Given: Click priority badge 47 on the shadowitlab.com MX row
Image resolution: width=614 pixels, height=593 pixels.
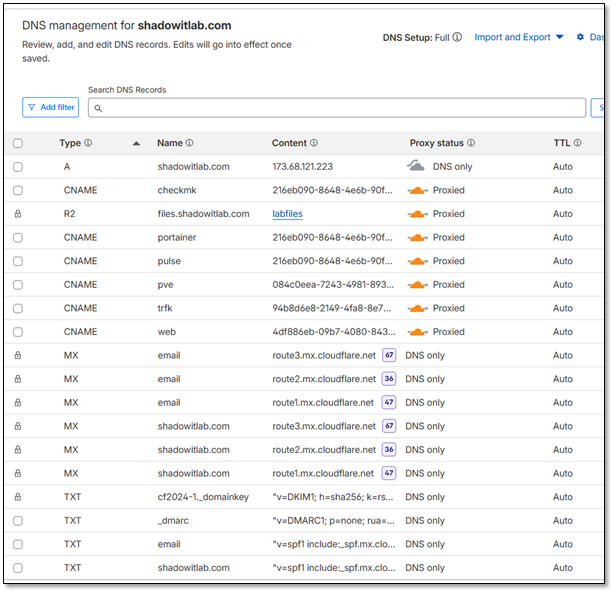Looking at the screenshot, I should 389,473.
